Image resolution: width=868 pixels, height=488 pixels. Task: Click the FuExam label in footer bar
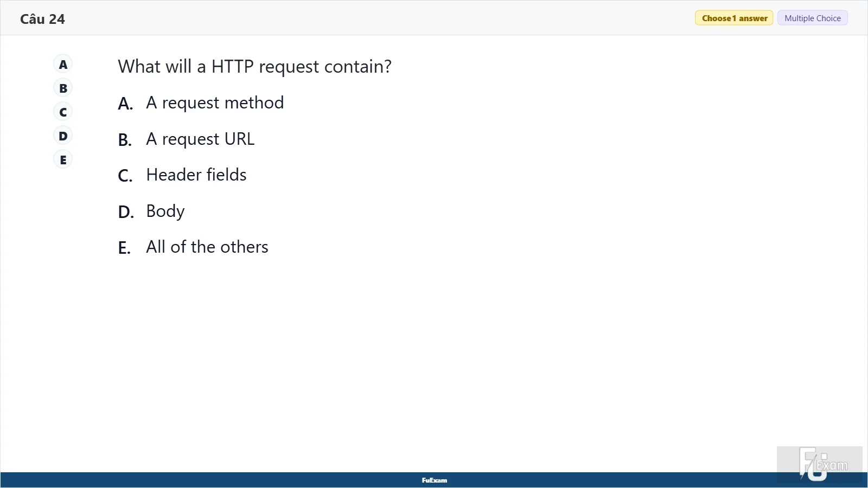435,480
